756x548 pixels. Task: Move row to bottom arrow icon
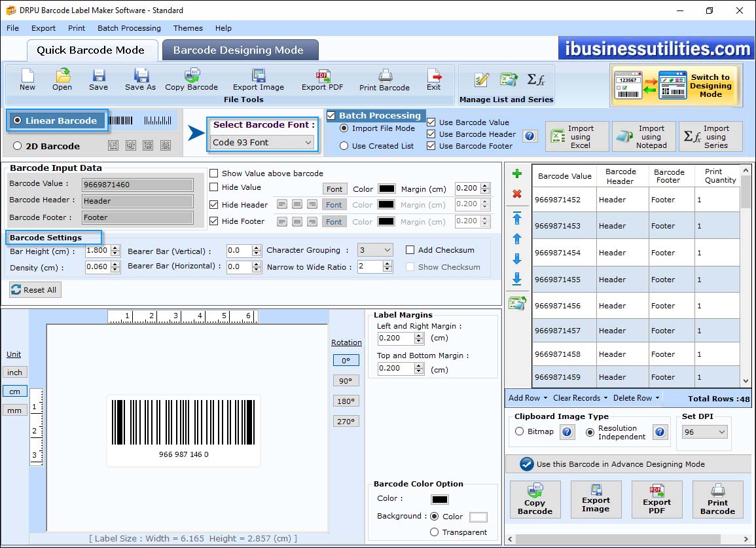point(517,278)
